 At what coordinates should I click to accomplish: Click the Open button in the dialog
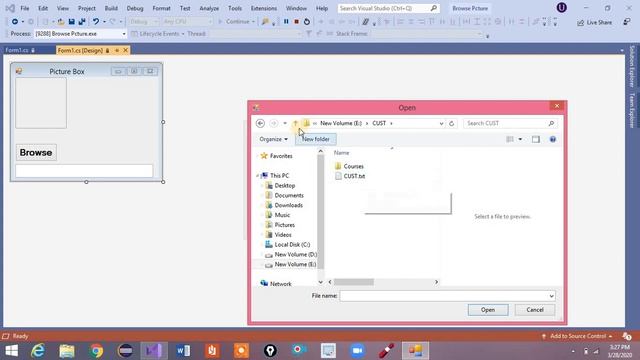click(x=488, y=310)
